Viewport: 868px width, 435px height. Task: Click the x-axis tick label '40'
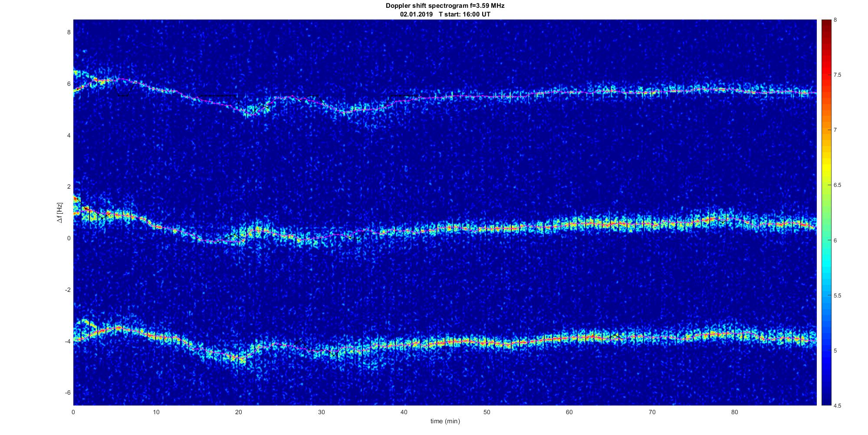[x=404, y=412]
